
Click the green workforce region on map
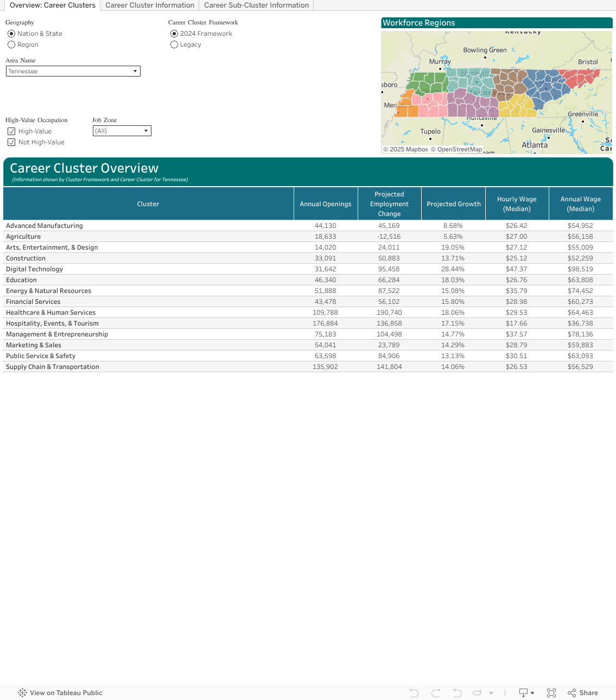(427, 81)
